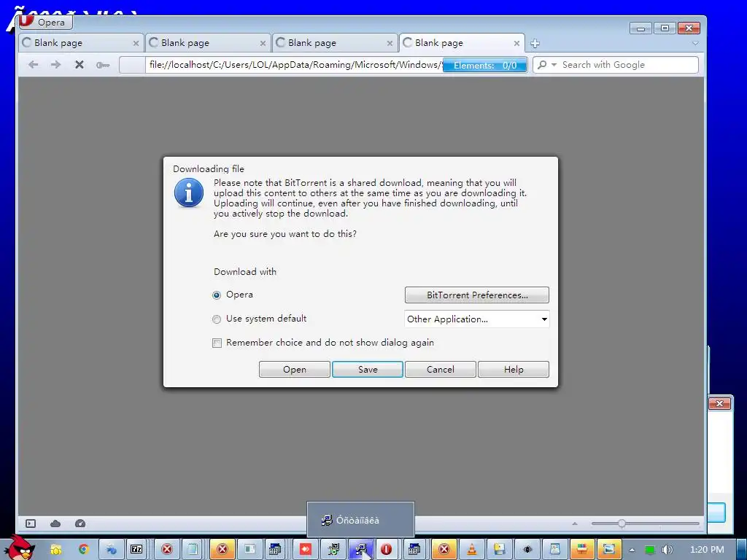Launch Google Chrome from the taskbar
747x560 pixels.
(84, 550)
